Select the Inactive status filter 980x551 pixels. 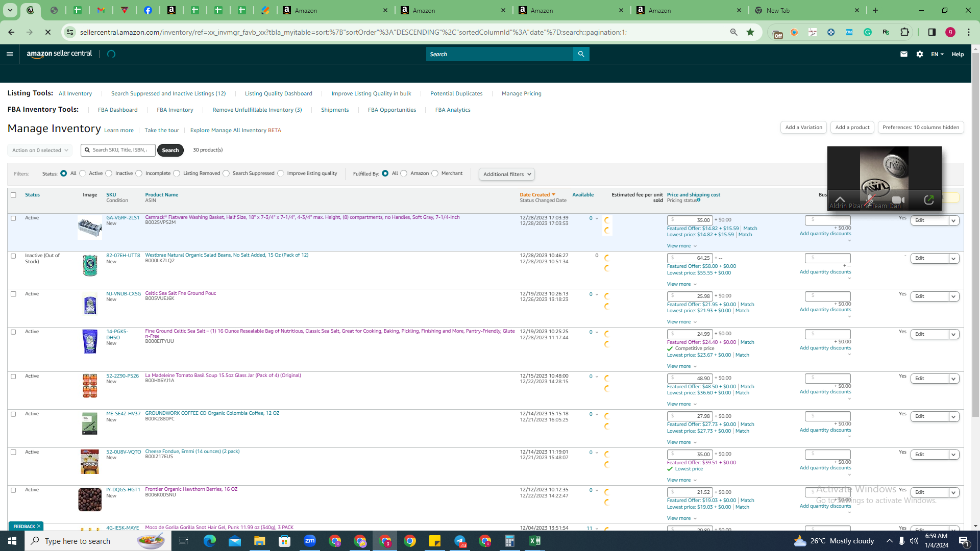(x=109, y=173)
